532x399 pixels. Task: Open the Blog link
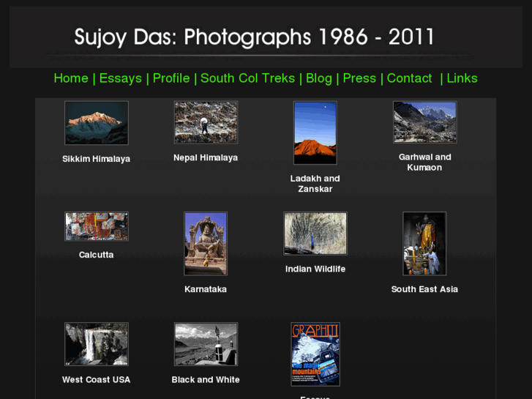pyautogui.click(x=319, y=78)
